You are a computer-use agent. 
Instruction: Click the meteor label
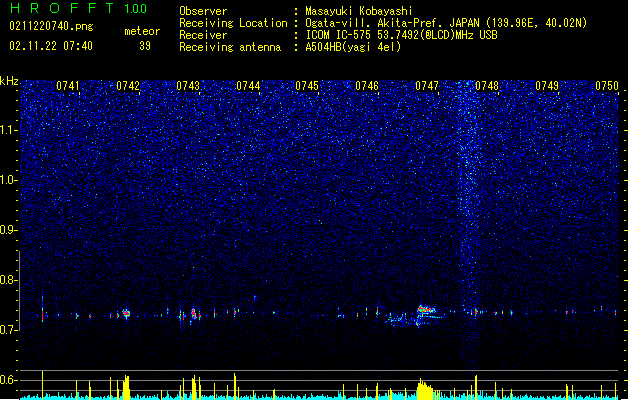[142, 31]
